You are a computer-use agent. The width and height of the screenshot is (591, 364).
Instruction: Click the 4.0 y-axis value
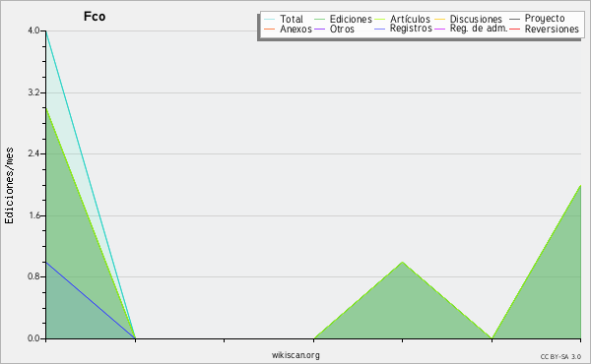(x=33, y=30)
